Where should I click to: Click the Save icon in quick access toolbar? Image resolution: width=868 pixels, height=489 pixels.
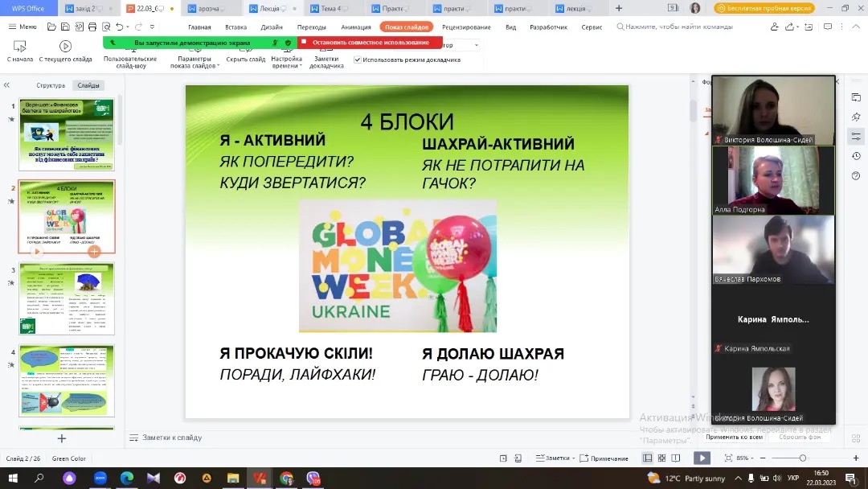click(x=66, y=27)
